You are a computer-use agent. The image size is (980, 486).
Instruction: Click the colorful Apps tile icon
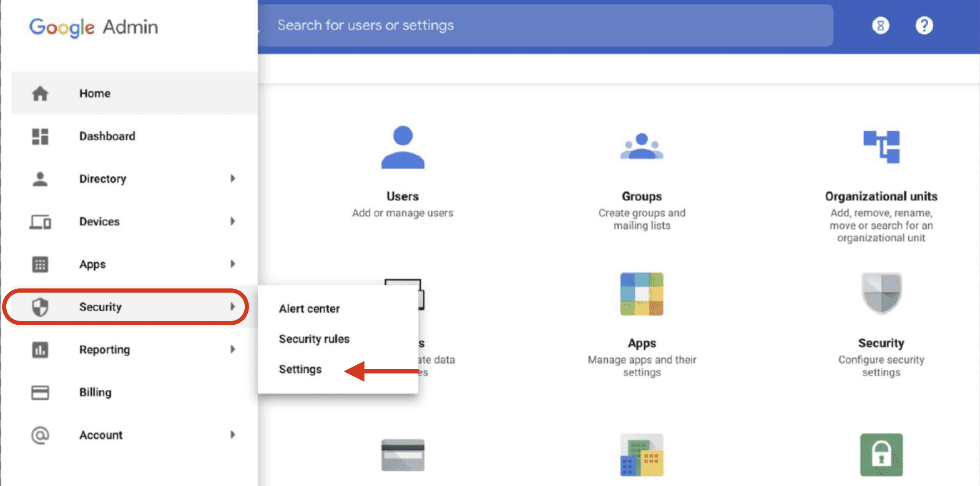coord(642,294)
